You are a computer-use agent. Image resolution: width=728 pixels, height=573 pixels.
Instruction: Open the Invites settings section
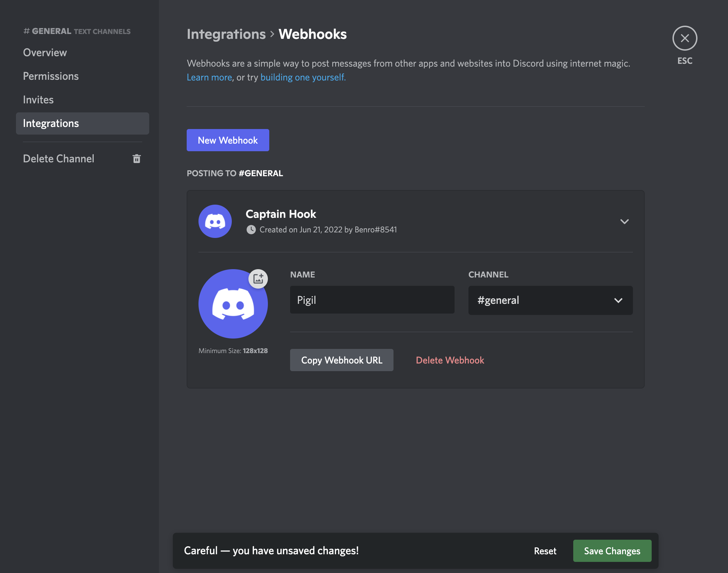pyautogui.click(x=83, y=100)
